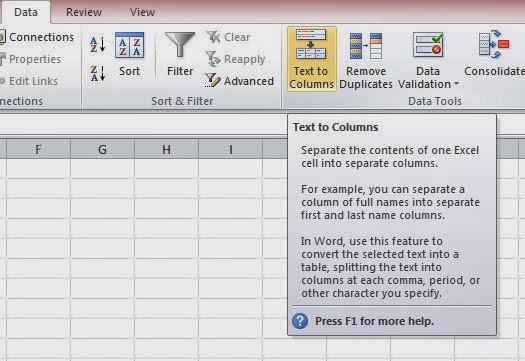Toggle the Filter funnel icon
Viewport: 525px width, 361px height.
[x=180, y=44]
